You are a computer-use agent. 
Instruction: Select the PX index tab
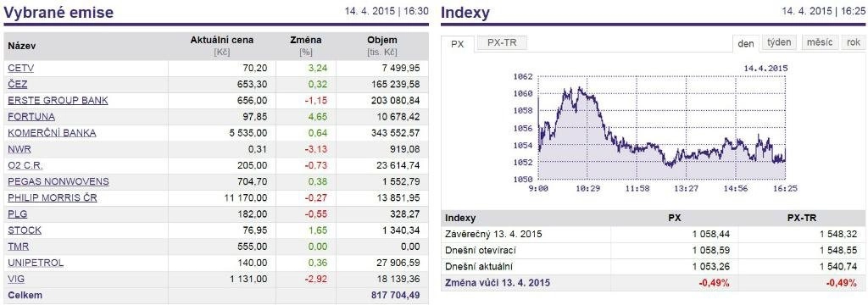pyautogui.click(x=458, y=44)
